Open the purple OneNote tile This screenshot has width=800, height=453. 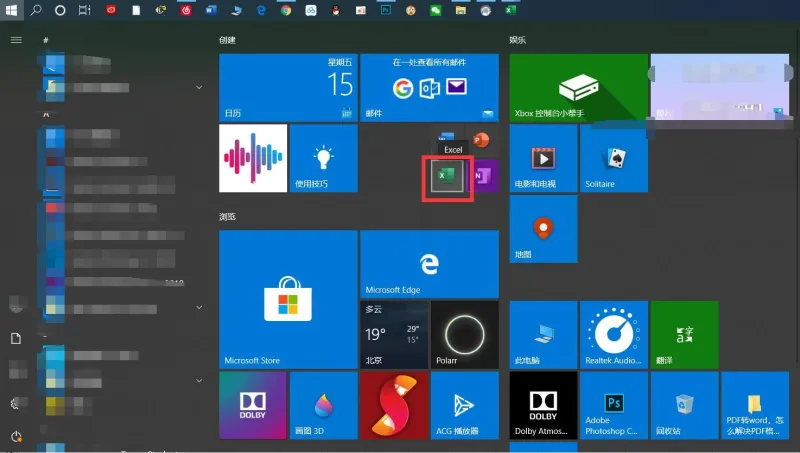click(x=483, y=176)
